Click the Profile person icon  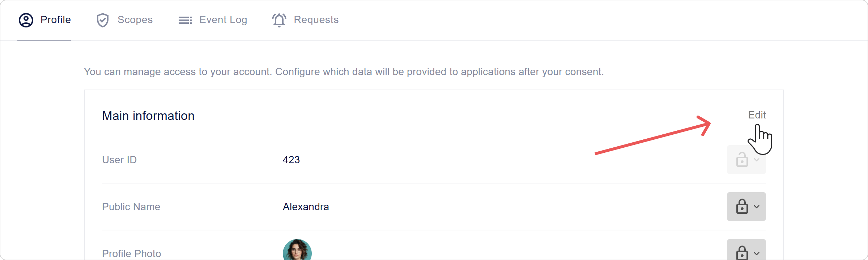click(26, 20)
